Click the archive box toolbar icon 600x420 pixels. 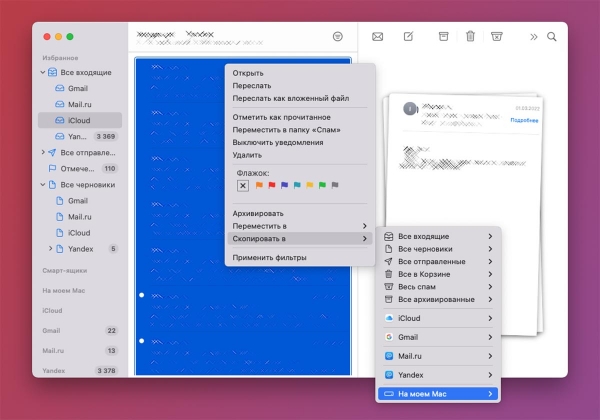pyautogui.click(x=443, y=36)
